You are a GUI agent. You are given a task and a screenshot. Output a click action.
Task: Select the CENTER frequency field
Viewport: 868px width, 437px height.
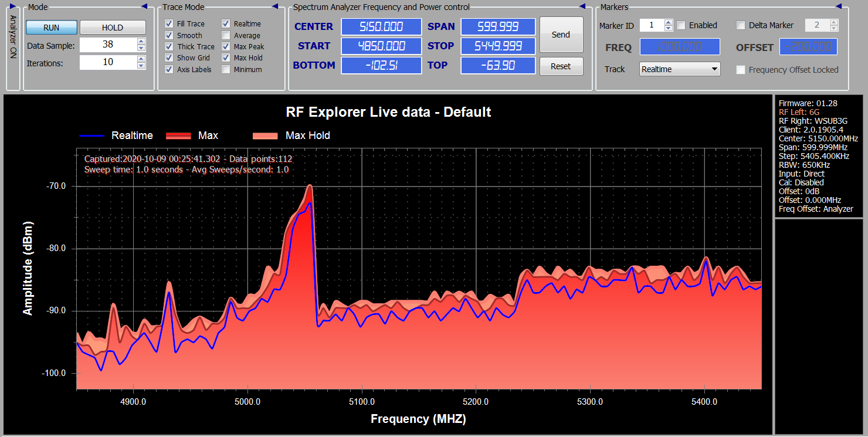[x=381, y=26]
